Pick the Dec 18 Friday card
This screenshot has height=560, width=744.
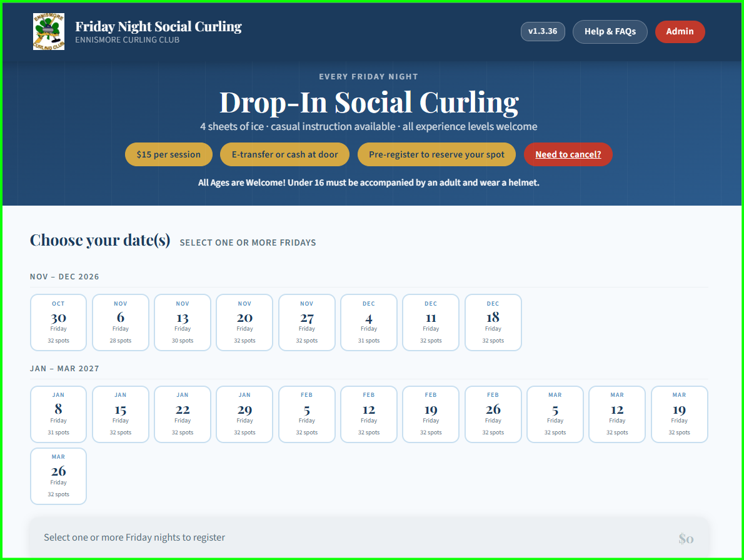pos(493,322)
